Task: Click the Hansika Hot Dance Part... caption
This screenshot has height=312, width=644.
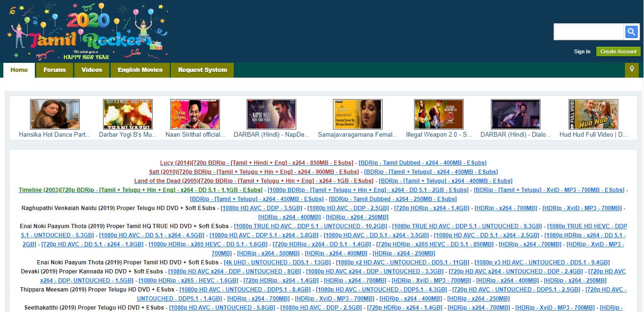Action: point(55,135)
